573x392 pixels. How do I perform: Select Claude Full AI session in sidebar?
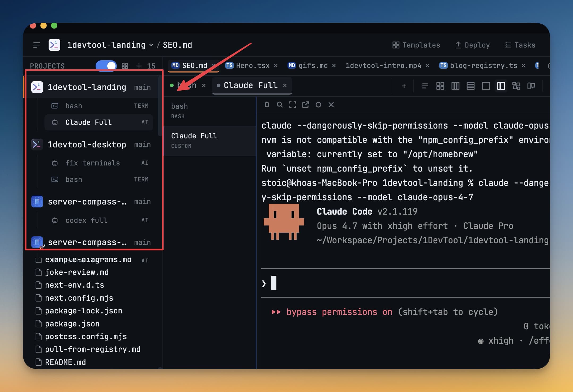pos(99,122)
